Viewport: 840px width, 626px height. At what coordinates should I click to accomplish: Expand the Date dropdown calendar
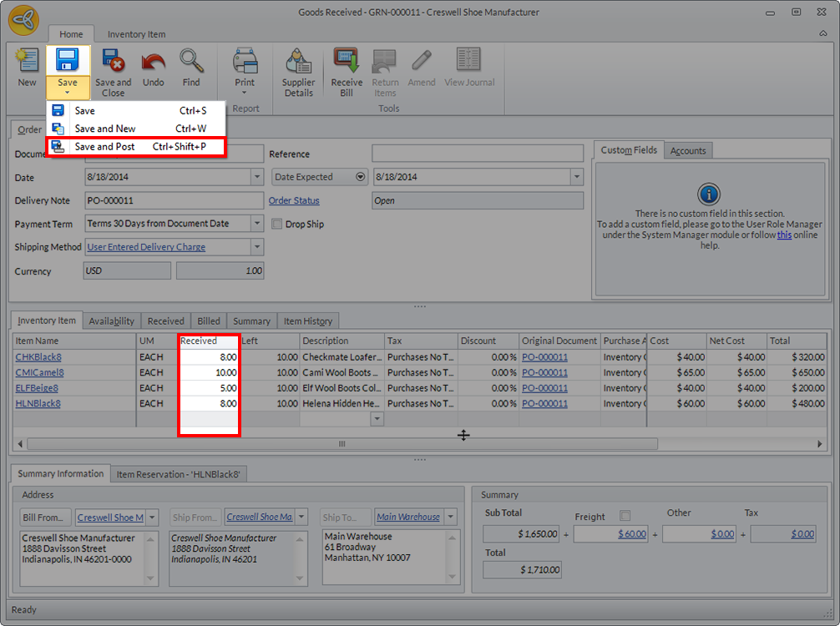256,177
